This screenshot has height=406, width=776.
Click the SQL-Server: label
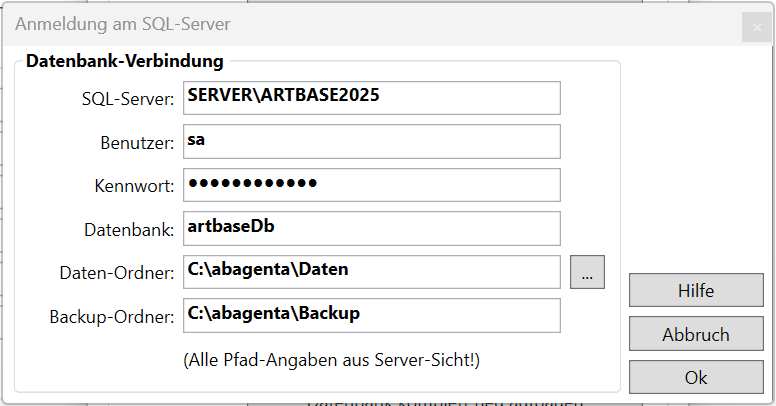point(128,99)
